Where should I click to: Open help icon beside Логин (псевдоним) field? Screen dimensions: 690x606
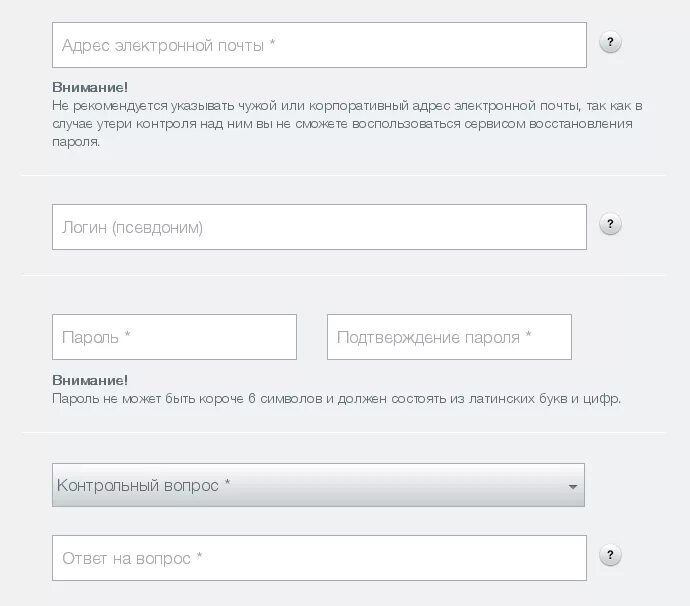[610, 224]
